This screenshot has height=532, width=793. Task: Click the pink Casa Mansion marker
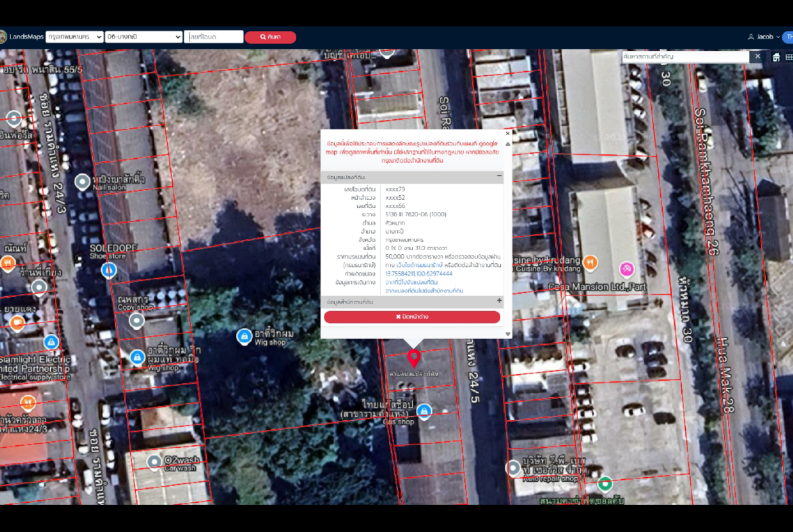click(627, 268)
